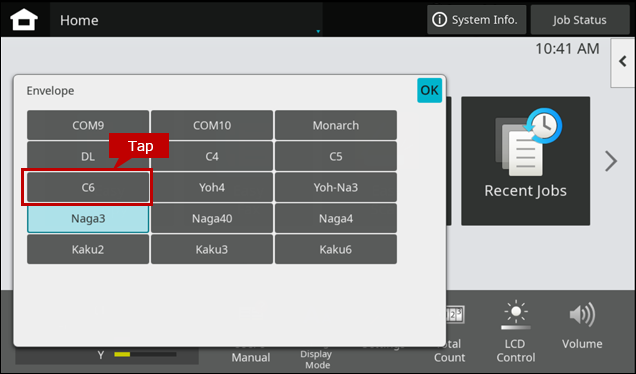Open System Info. panel
The height and width of the screenshot is (374, 636).
477,20
